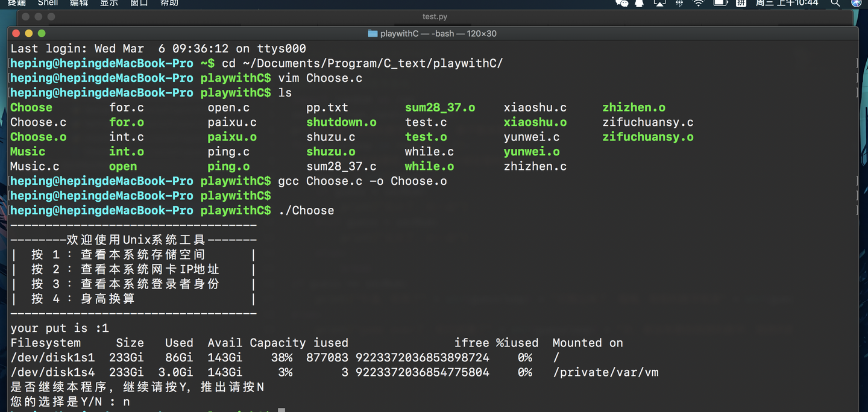
Task: Open the battery status icon
Action: pyautogui.click(x=720, y=3)
